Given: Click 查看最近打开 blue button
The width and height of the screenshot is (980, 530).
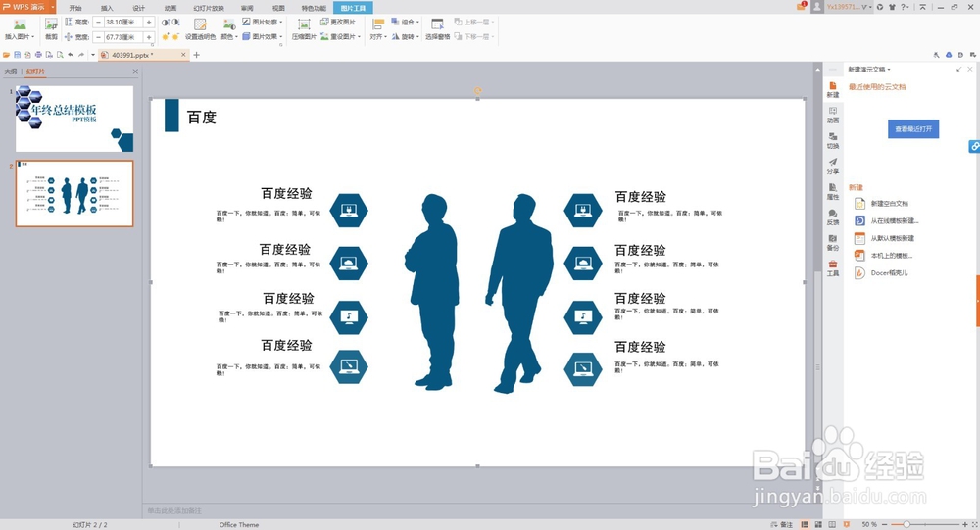Looking at the screenshot, I should [x=913, y=128].
